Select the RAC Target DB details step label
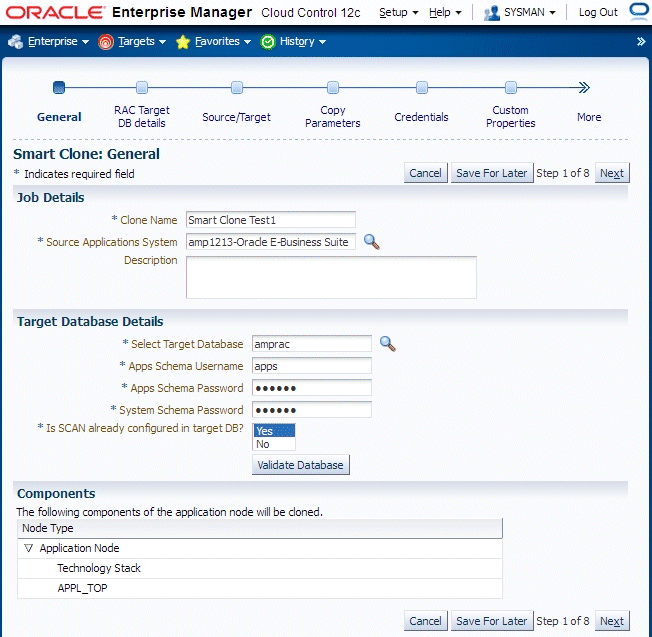Screen dimensions: 652x637 click(x=142, y=116)
